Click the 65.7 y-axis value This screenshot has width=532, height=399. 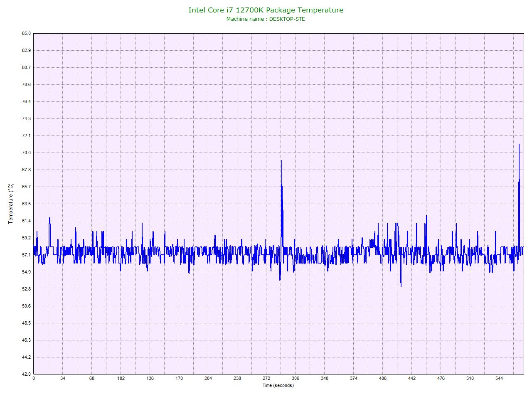(27, 187)
